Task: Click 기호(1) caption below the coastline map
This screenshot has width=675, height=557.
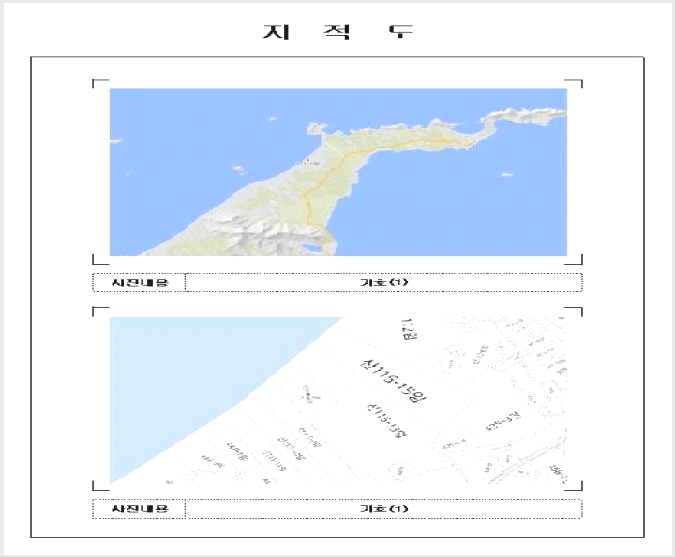Action: [x=384, y=282]
